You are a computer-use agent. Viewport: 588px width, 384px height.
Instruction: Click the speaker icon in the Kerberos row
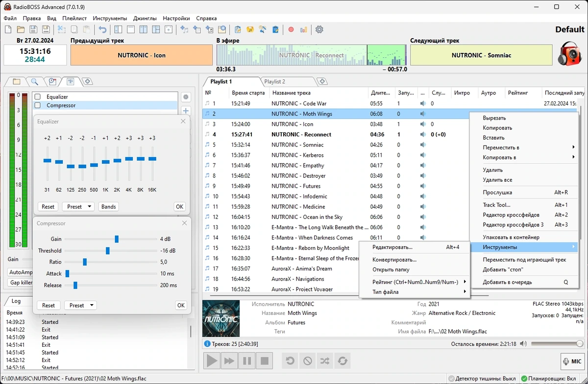pyautogui.click(x=423, y=155)
